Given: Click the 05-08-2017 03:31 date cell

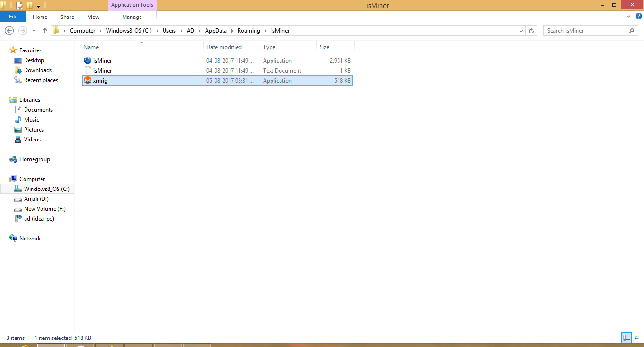Looking at the screenshot, I should pos(230,81).
